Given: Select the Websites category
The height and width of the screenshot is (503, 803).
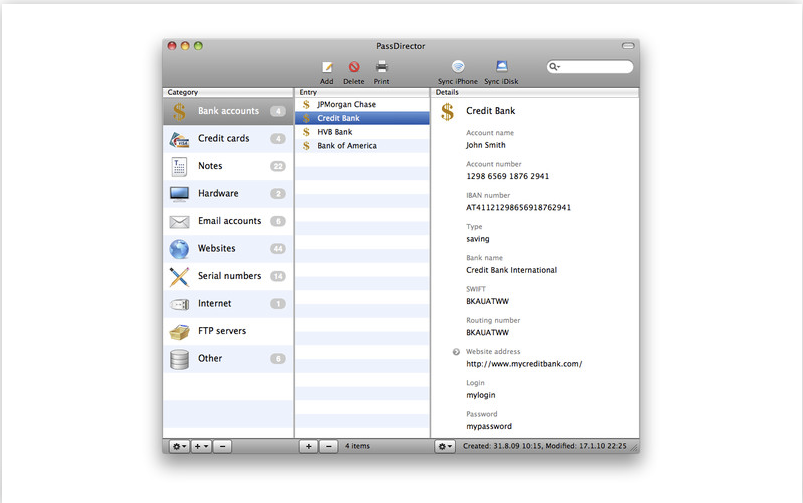Looking at the screenshot, I should [228, 248].
